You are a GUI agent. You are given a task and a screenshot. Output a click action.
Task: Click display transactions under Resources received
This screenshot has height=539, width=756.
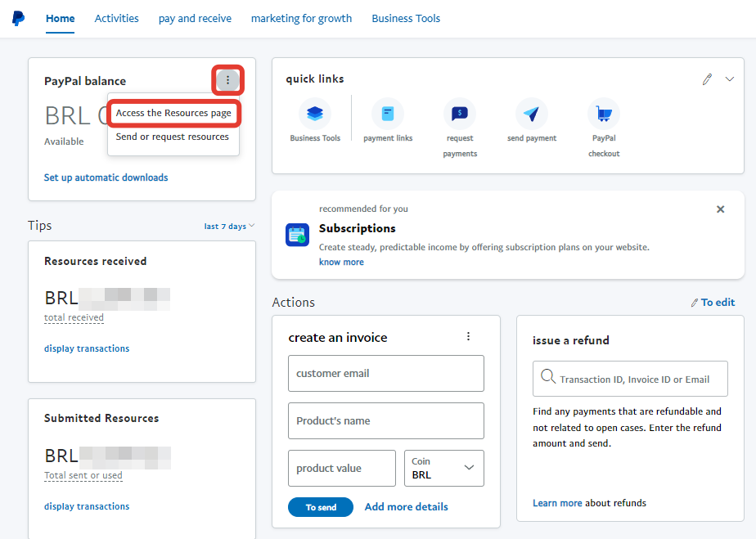tap(87, 348)
